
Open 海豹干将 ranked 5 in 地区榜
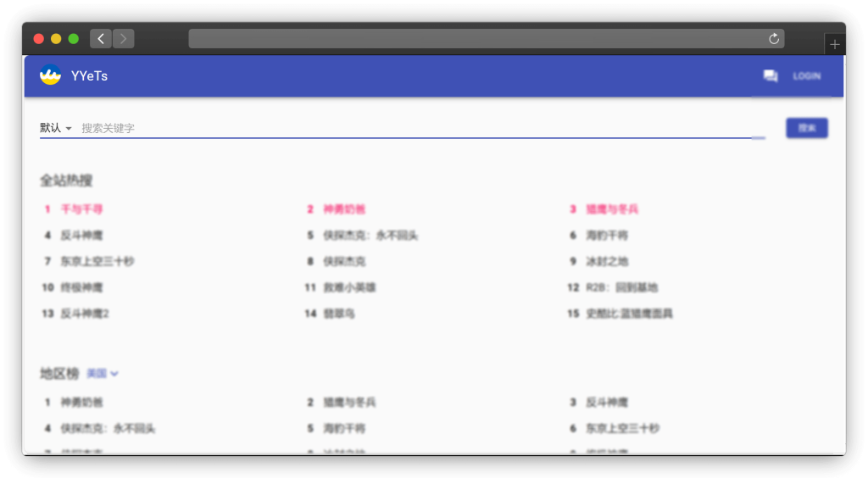click(x=344, y=428)
